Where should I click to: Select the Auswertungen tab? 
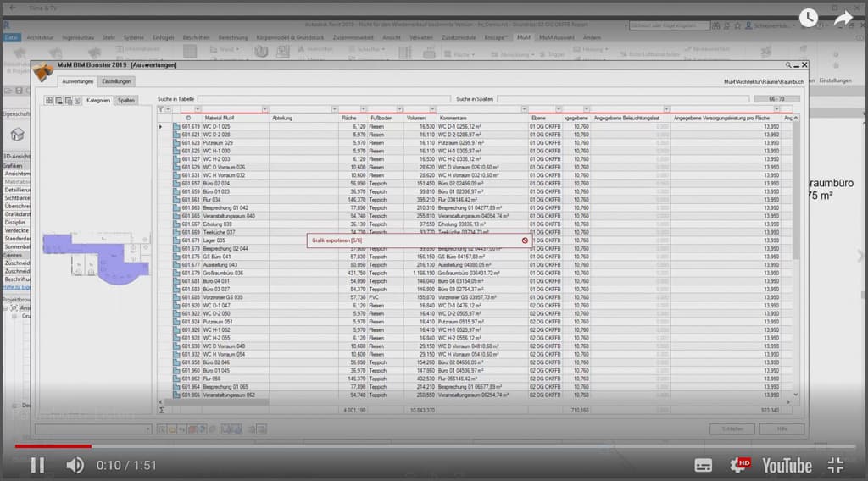pos(77,81)
